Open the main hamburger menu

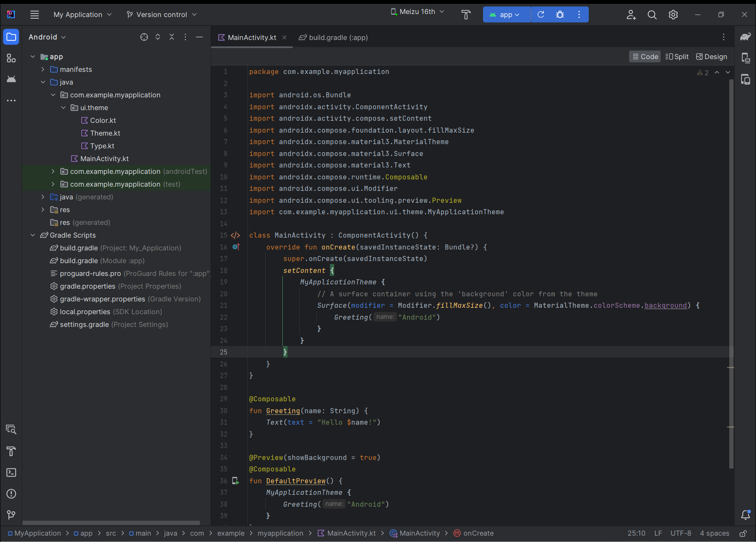[34, 14]
